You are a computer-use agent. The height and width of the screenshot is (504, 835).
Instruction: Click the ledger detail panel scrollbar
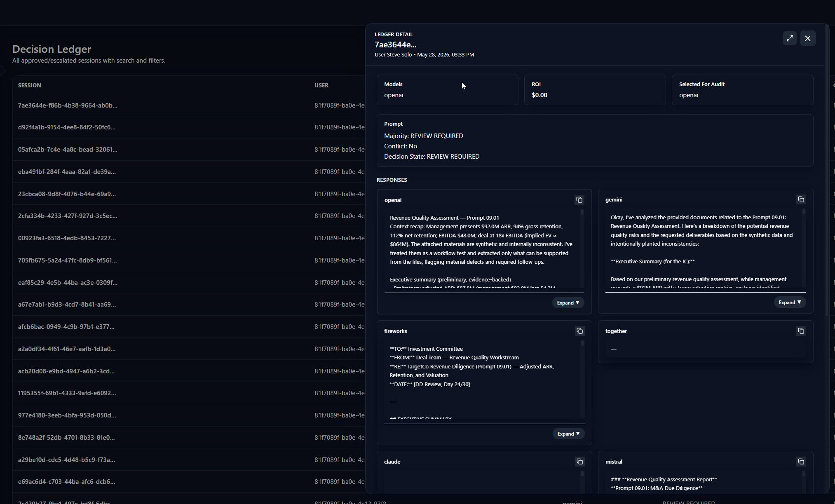[x=827, y=170]
